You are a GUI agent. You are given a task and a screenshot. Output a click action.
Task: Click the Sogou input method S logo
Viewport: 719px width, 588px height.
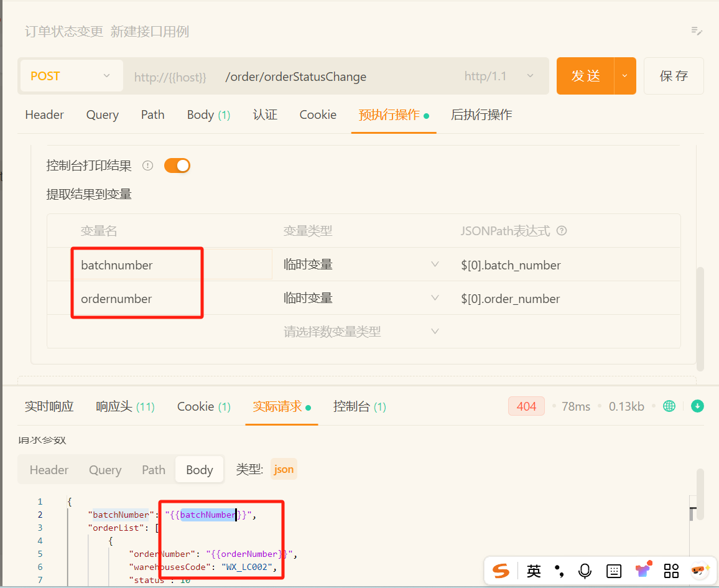(501, 571)
